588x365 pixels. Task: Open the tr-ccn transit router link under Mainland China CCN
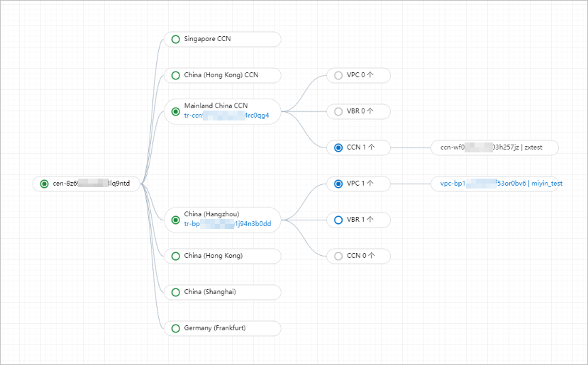click(x=226, y=116)
